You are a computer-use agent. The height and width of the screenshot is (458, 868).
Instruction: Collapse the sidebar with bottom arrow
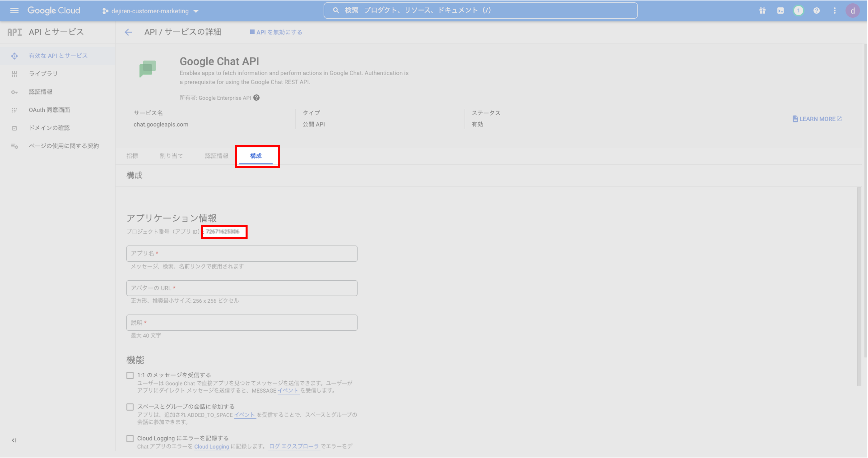tap(14, 440)
